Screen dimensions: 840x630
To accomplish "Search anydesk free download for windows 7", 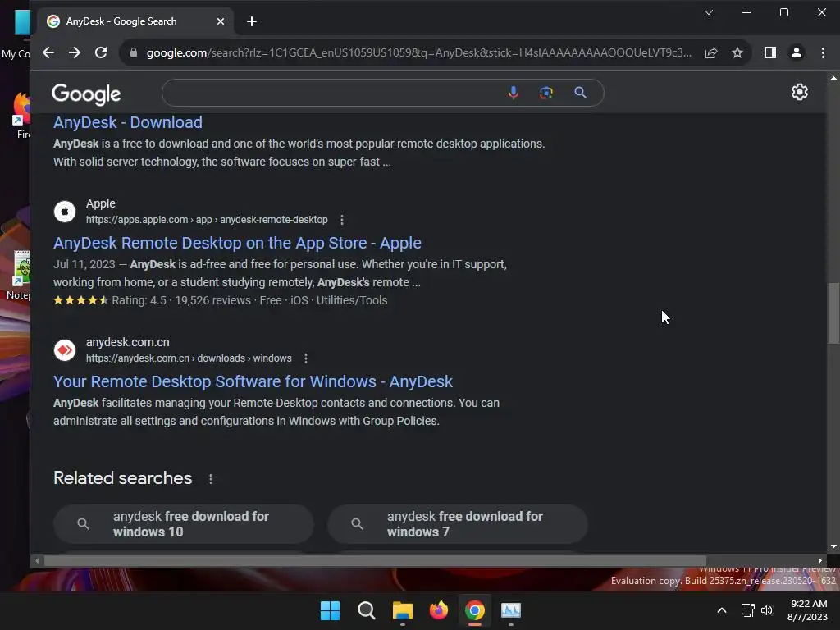I will [x=458, y=524].
